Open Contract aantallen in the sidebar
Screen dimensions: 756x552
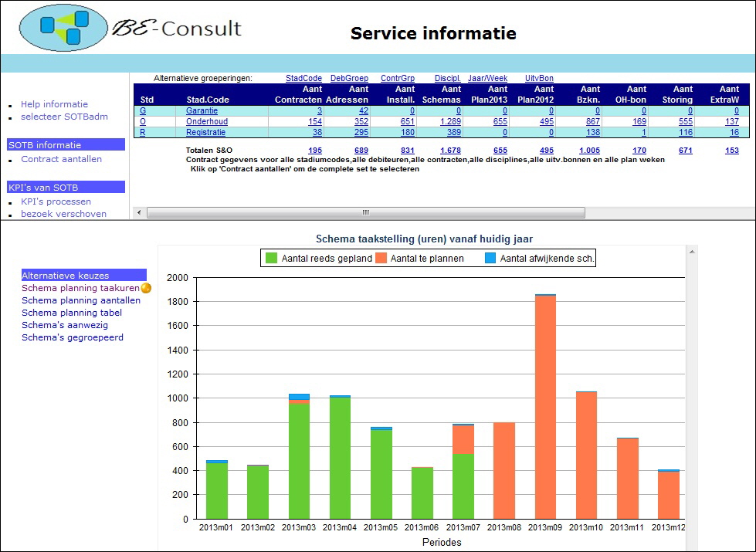click(61, 159)
